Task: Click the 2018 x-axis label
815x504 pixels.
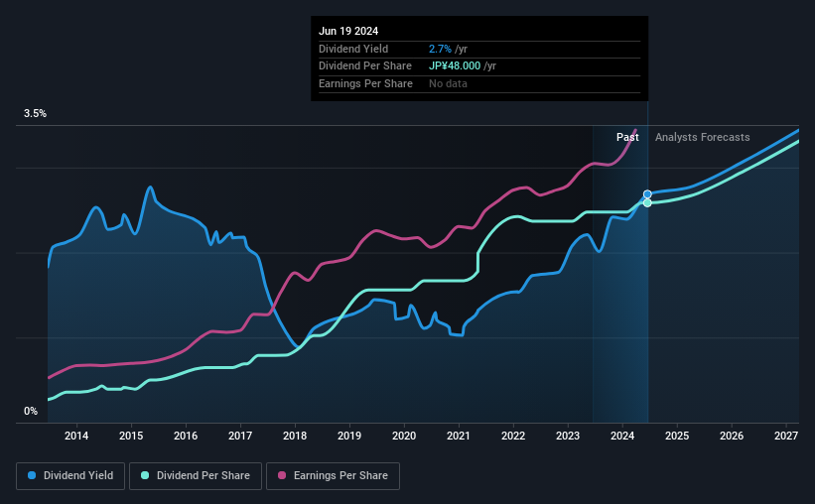Action: [295, 436]
